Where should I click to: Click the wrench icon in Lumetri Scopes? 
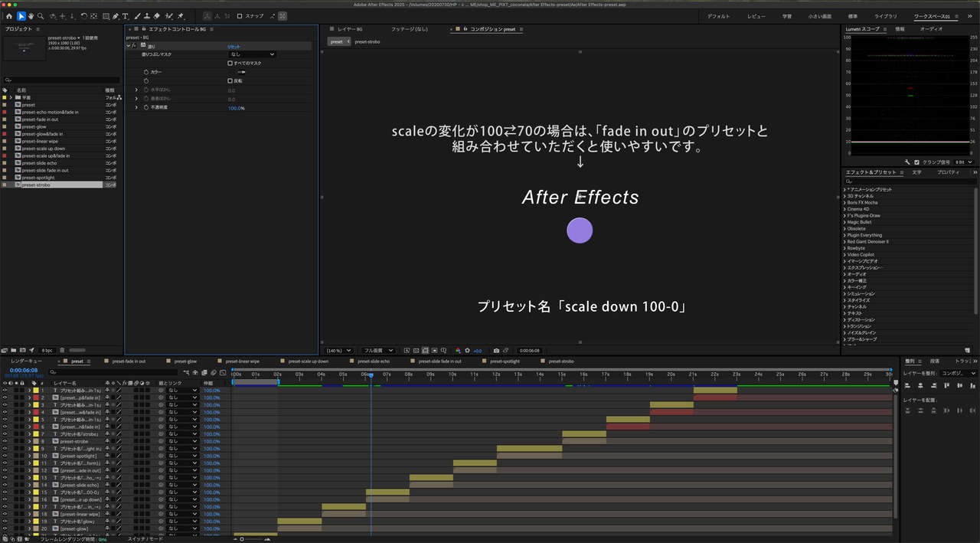point(906,162)
